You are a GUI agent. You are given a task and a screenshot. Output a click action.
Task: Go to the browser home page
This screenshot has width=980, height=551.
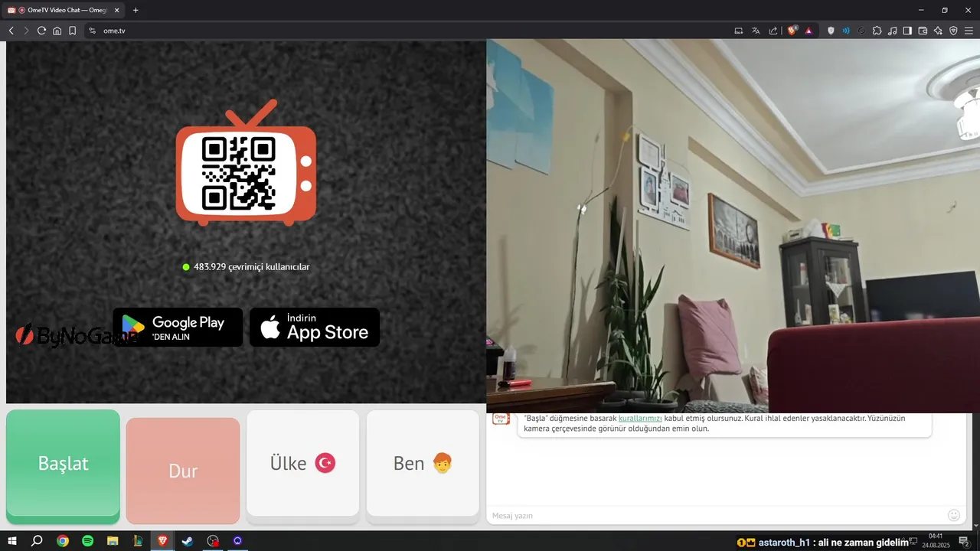click(x=57, y=31)
